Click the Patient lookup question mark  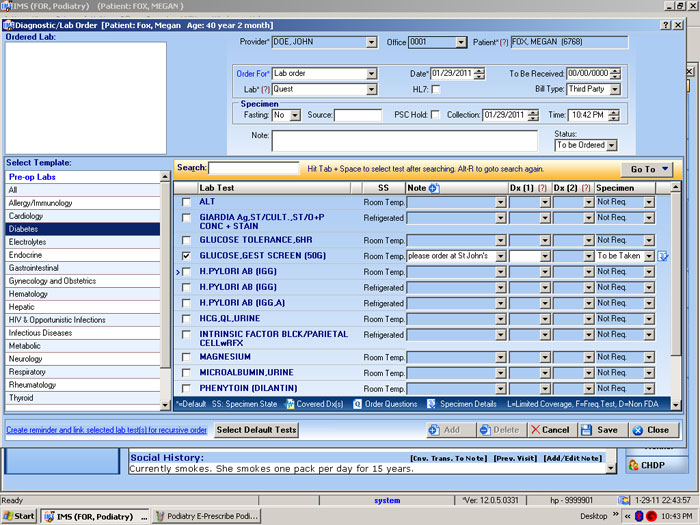pos(504,42)
